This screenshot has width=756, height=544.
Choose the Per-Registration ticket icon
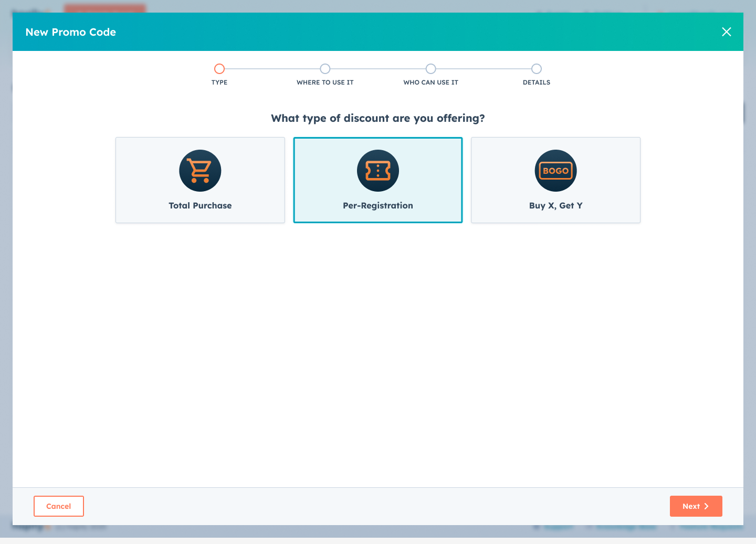(378, 171)
